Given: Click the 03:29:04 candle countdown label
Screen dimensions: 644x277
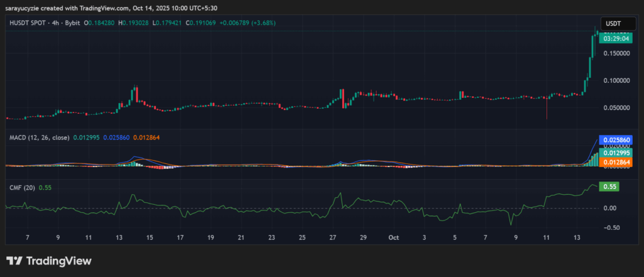Looking at the screenshot, I should click(616, 38).
